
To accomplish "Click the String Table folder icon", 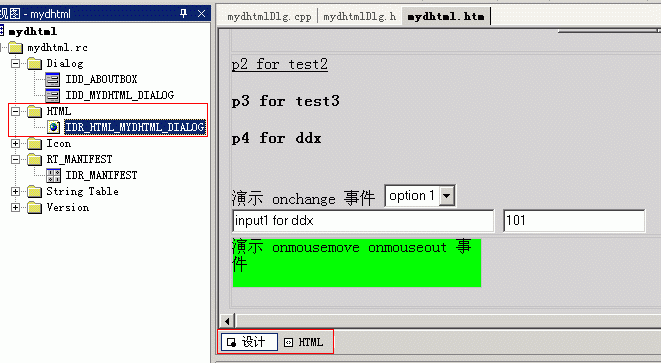I will pyautogui.click(x=35, y=192).
